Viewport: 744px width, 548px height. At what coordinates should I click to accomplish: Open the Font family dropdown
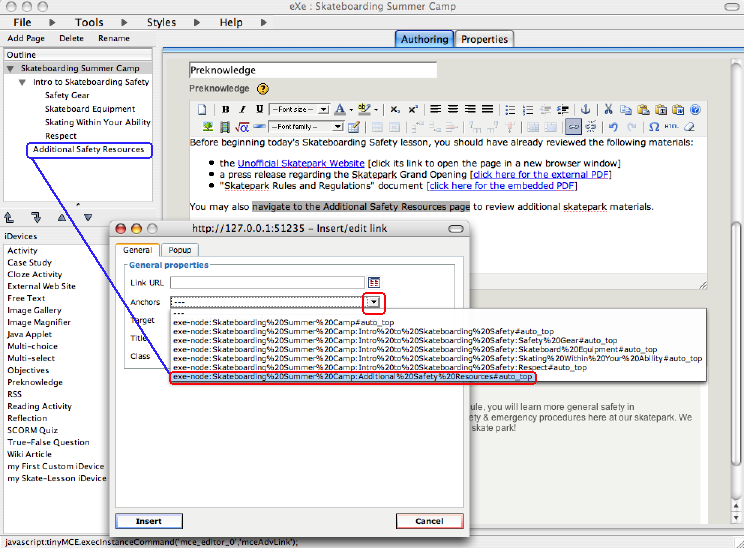pyautogui.click(x=306, y=127)
